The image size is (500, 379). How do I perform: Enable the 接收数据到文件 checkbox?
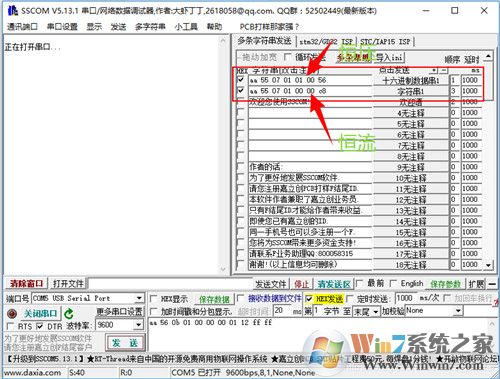pos(240,298)
